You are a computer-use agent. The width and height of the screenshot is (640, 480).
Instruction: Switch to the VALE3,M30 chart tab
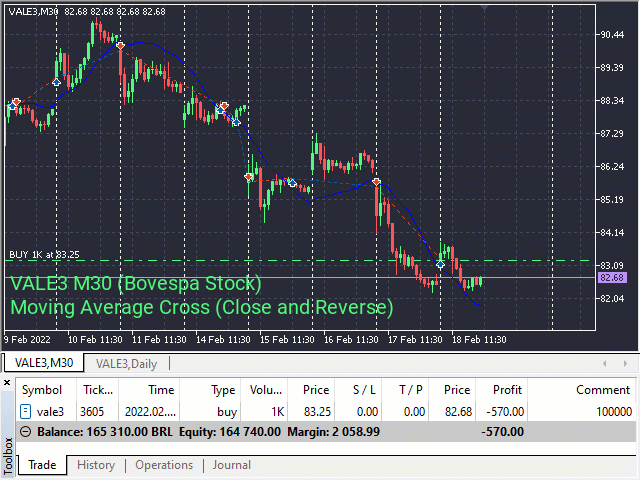(44, 363)
